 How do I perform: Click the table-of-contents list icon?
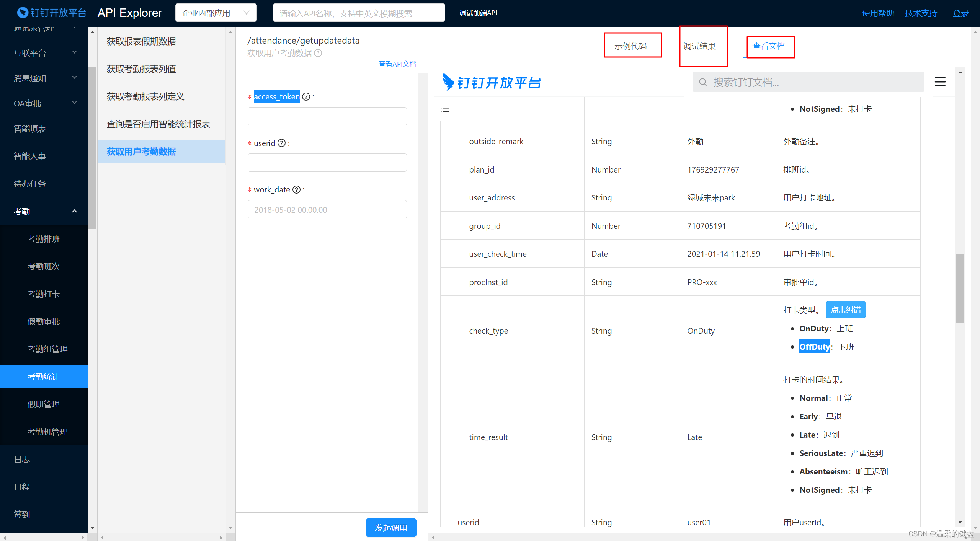coord(444,109)
